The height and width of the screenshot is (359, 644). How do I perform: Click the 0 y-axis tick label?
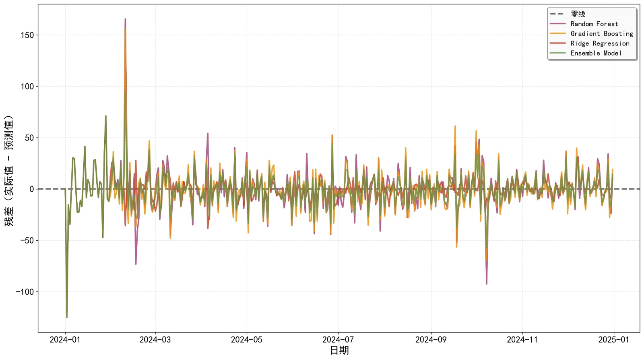pyautogui.click(x=31, y=189)
